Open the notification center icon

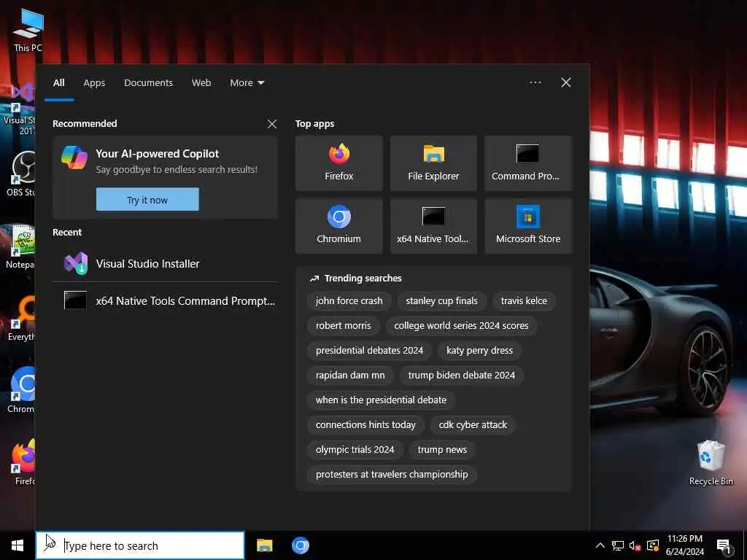(x=723, y=545)
